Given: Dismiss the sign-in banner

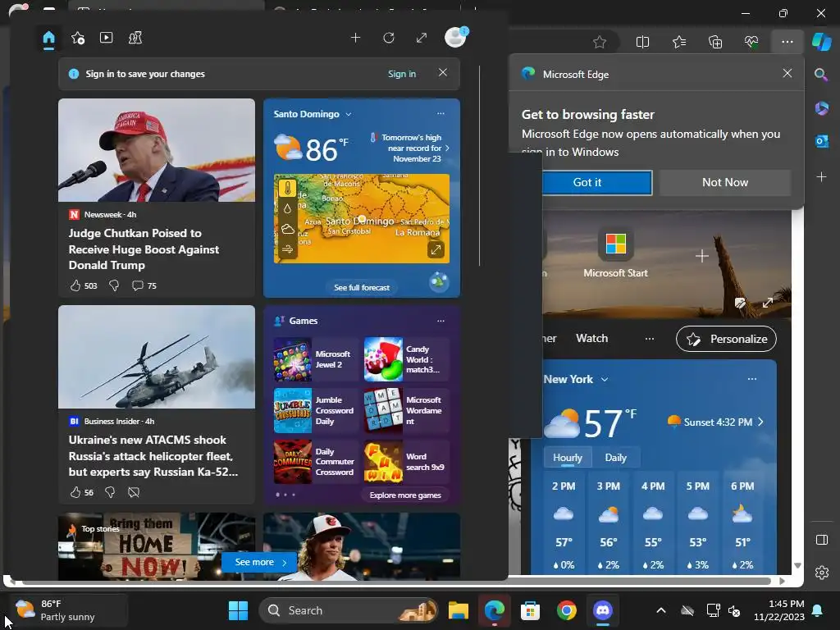Looking at the screenshot, I should 442,72.
